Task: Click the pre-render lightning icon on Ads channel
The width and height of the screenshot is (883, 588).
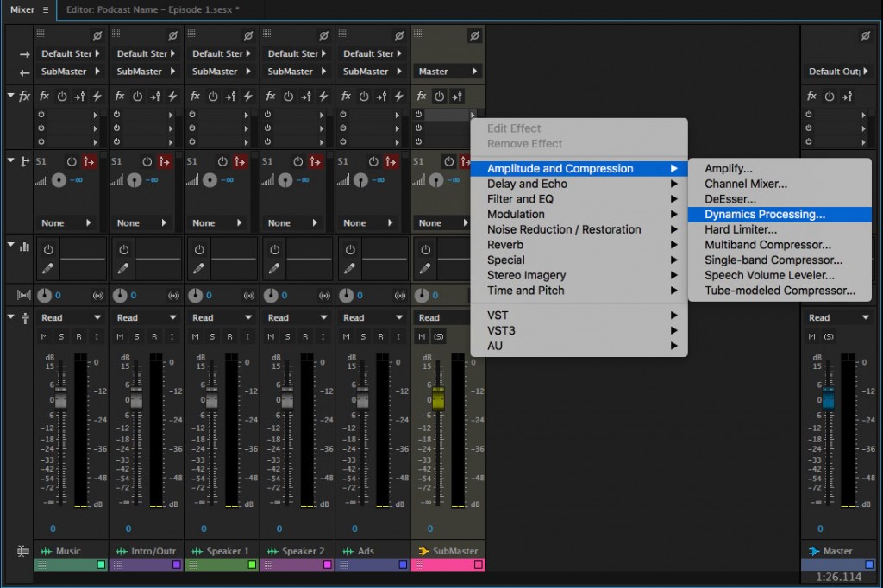Action: [397, 97]
